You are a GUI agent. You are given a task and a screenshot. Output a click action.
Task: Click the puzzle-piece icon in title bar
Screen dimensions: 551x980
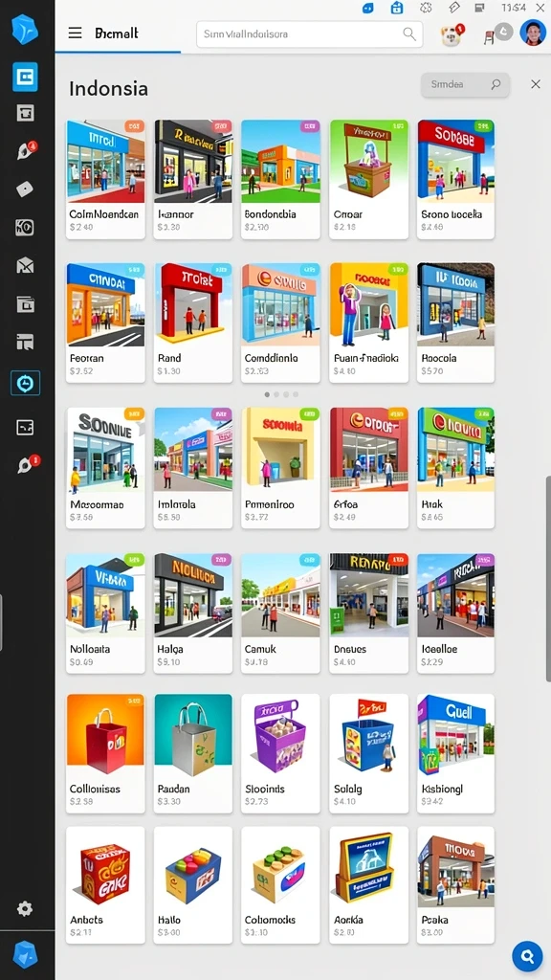click(x=427, y=8)
